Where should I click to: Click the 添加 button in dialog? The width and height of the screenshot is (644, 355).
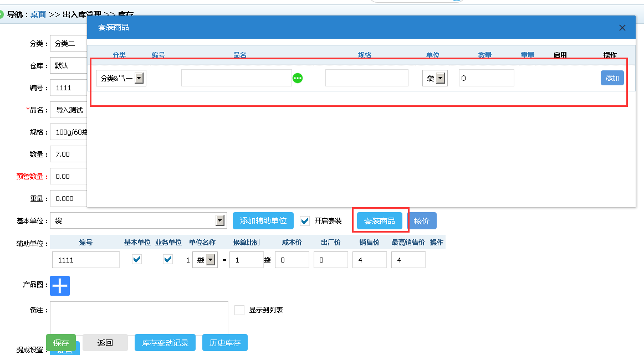pos(612,78)
